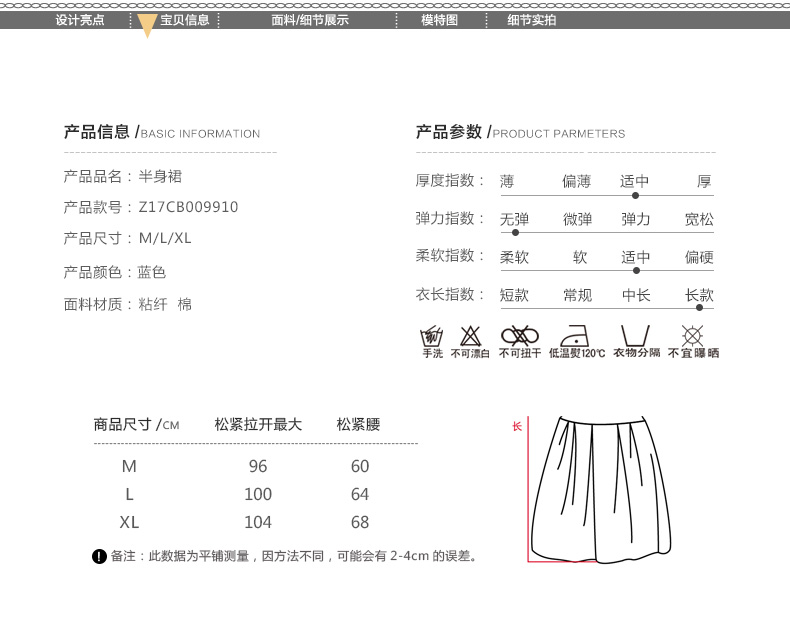Click the exclamation note icon beside 备注
This screenshot has width=790, height=623.
(99, 557)
